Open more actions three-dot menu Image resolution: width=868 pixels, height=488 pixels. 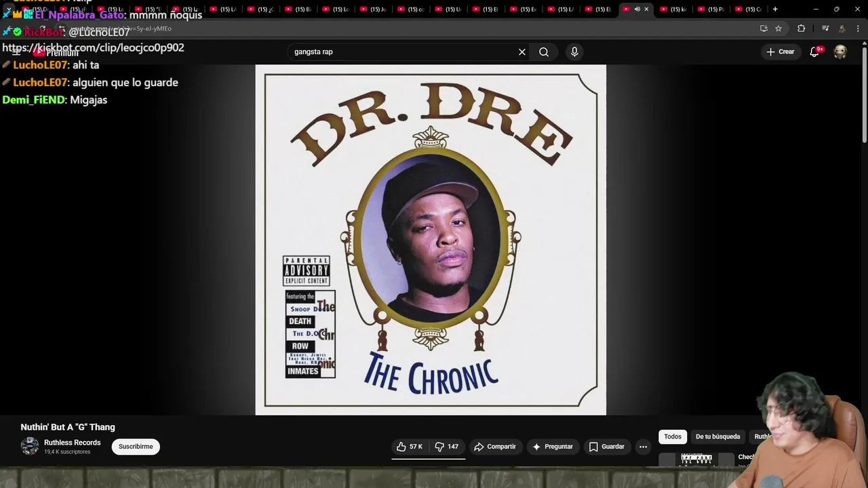point(643,447)
